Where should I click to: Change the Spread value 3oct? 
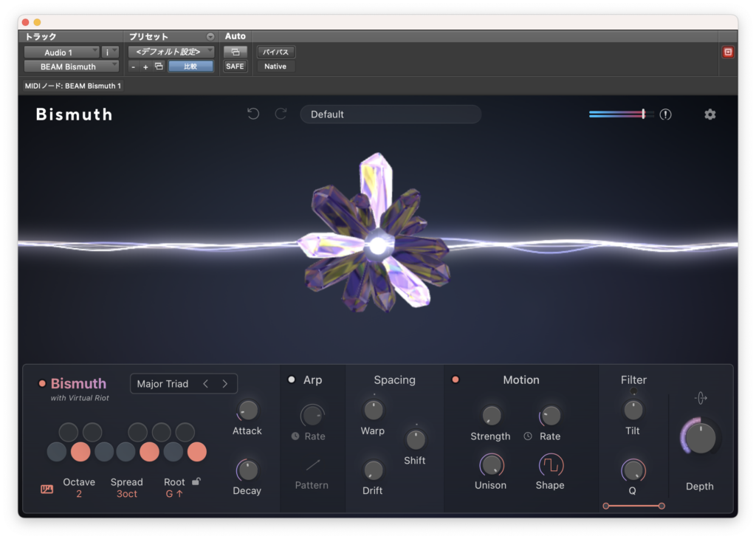point(127,494)
